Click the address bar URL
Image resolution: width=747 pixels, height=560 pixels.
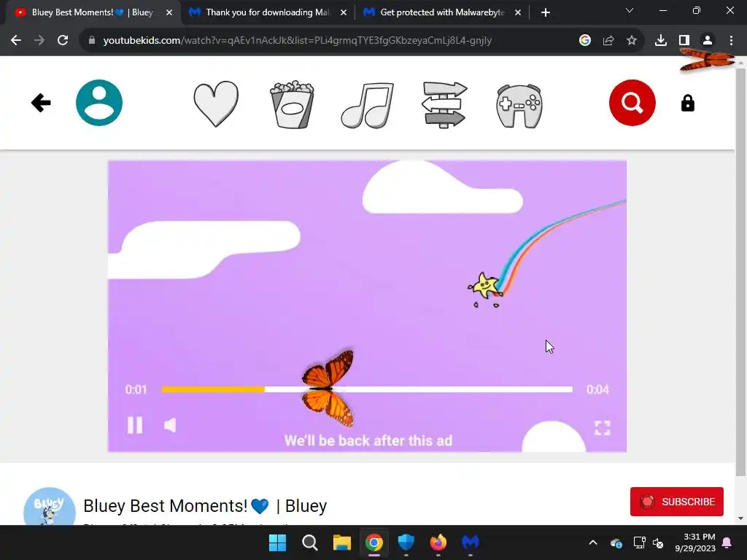pos(298,41)
